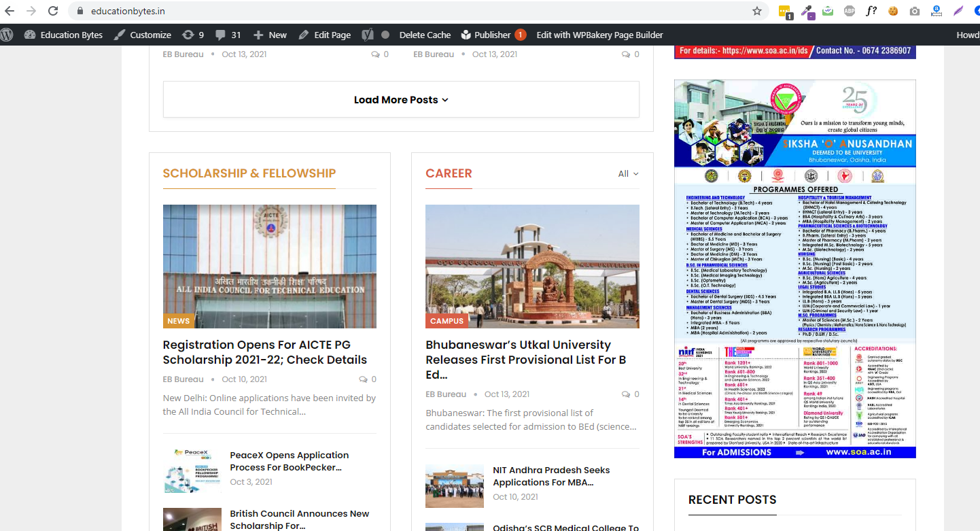Screen dimensions: 980x531
Task: Click the SOA details banner with contact number
Action: (795, 51)
